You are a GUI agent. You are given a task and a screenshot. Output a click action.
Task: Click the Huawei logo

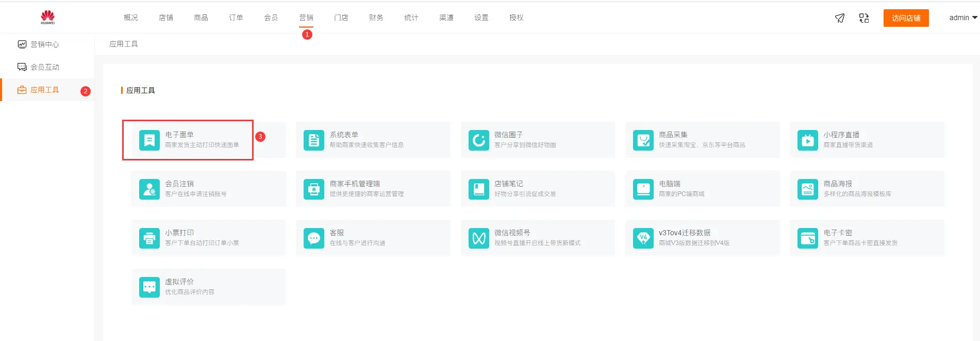(x=47, y=17)
